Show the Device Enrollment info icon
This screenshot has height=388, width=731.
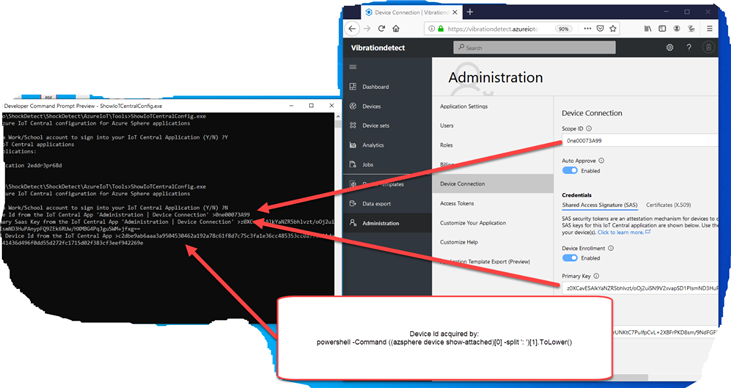click(x=611, y=248)
